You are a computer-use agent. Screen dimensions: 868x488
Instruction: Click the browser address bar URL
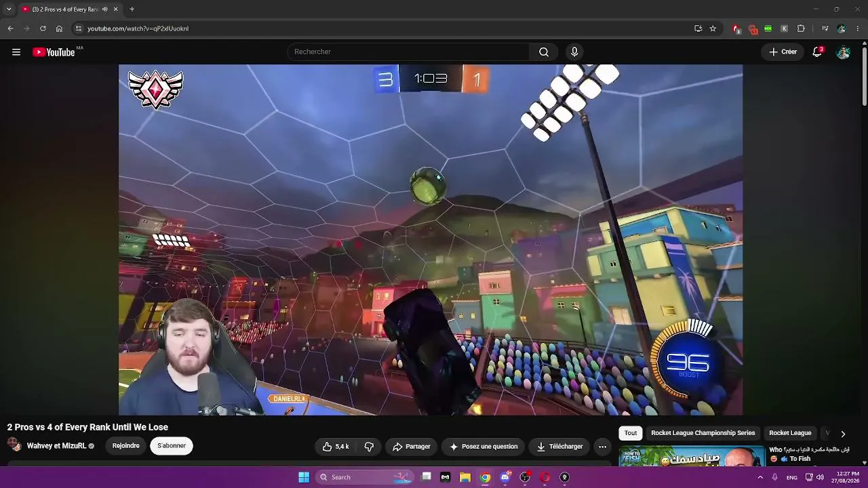138,28
